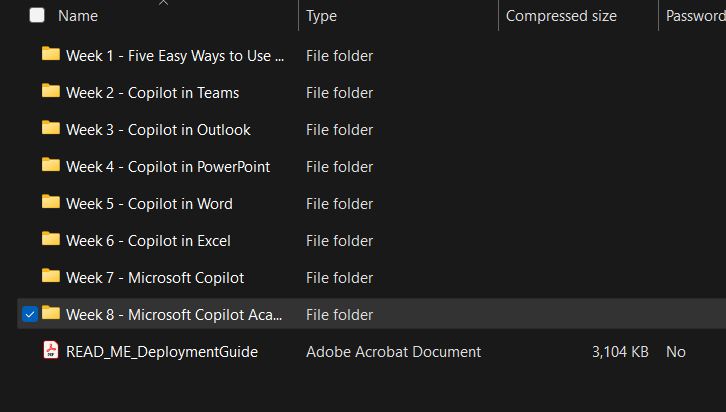Click the No password value
Viewport: 726px width, 412px height.
[676, 352]
